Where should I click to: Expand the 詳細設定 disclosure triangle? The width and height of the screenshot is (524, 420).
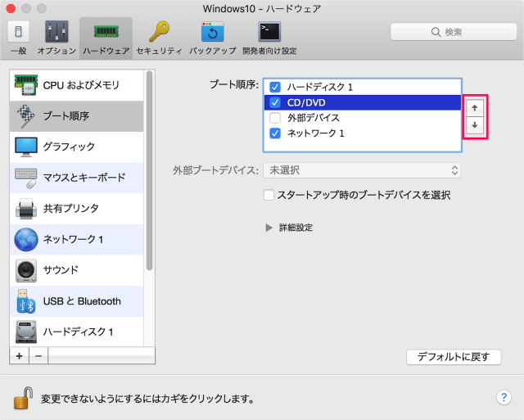click(x=269, y=228)
